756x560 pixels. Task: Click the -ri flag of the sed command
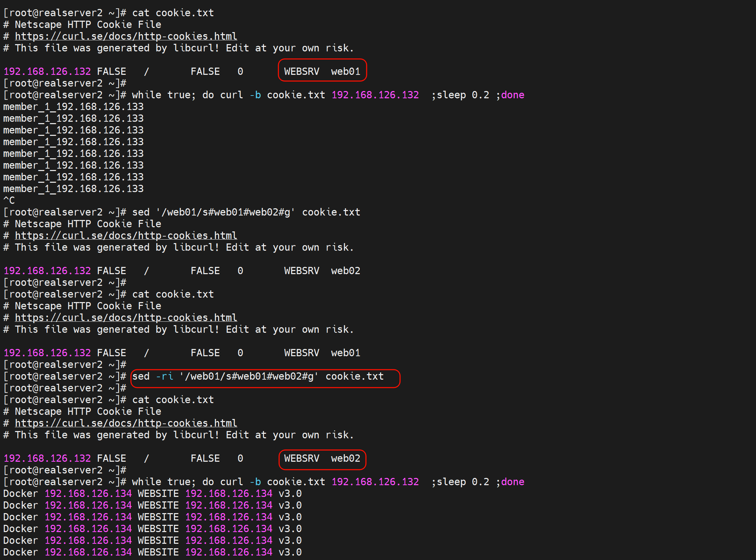(x=164, y=376)
